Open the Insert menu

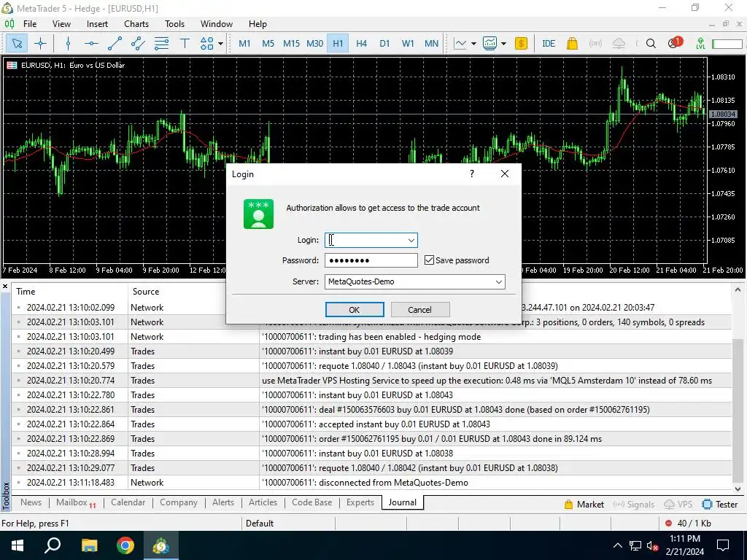click(x=97, y=24)
